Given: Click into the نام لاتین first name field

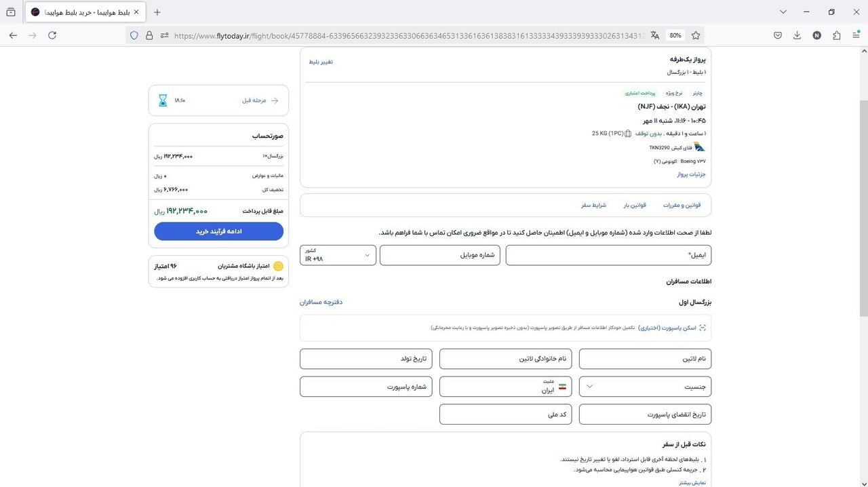Looking at the screenshot, I should (645, 359).
